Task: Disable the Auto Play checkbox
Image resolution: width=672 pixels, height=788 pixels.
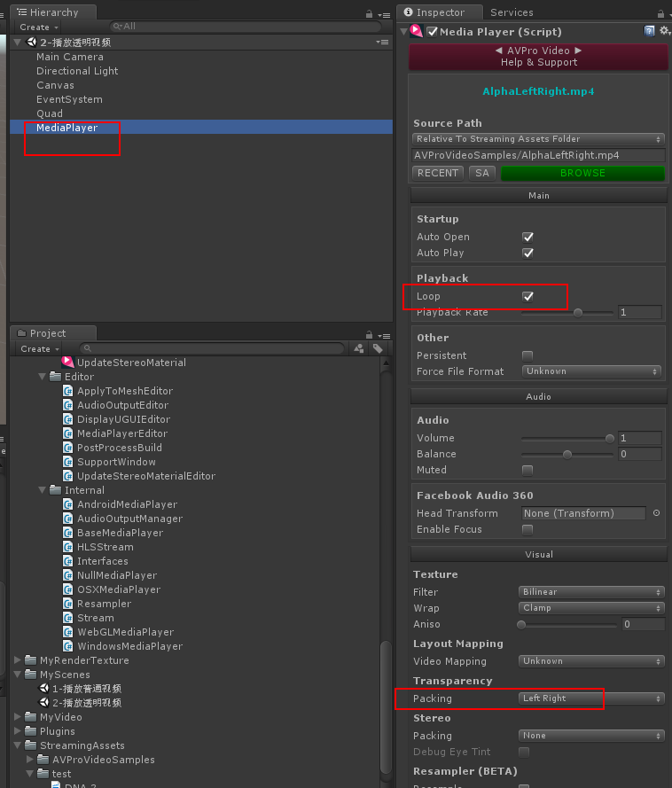Action: 527,253
